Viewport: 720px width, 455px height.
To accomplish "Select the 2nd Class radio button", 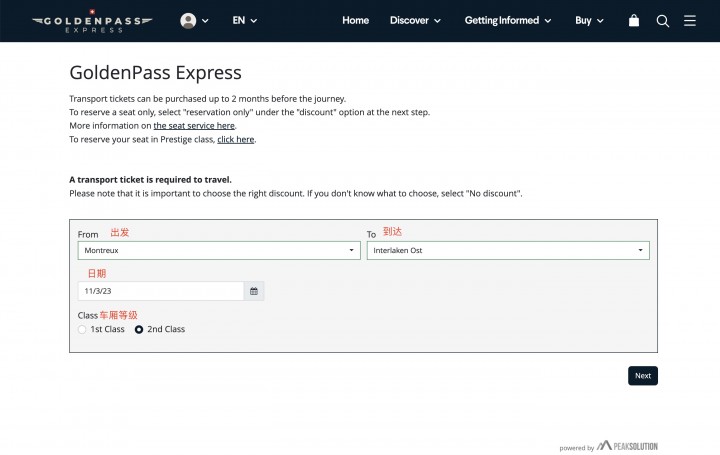I will 139,329.
